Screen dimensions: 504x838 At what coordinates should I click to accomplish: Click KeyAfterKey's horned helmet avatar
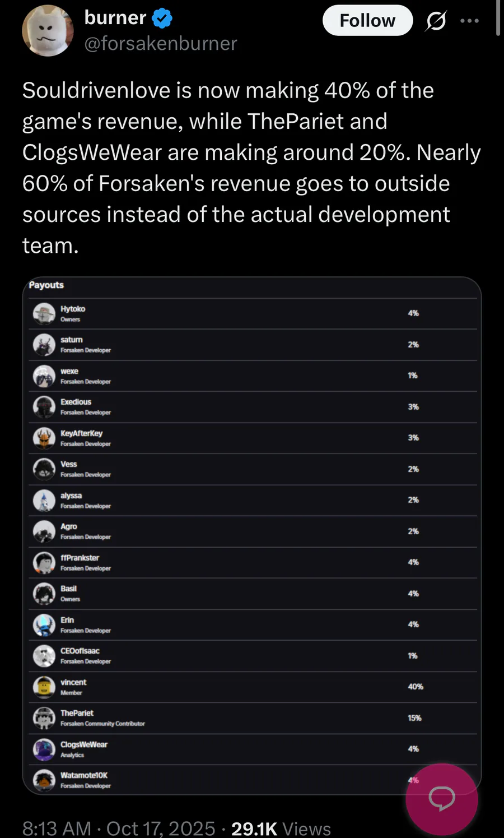click(44, 438)
